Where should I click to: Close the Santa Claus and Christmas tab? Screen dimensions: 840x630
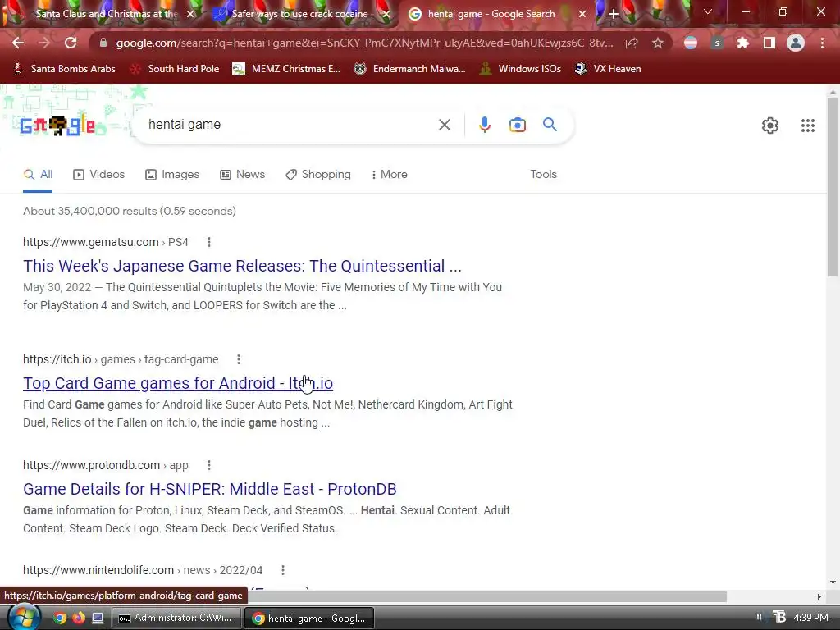(x=190, y=14)
